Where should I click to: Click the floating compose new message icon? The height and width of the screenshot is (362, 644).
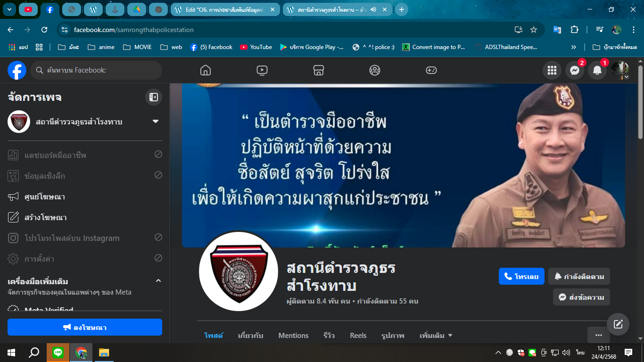coord(618,324)
